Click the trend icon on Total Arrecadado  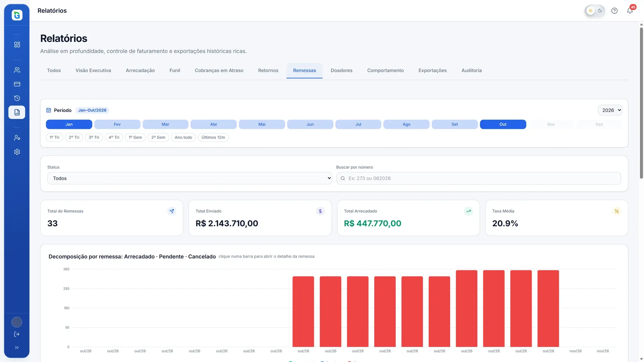click(469, 211)
